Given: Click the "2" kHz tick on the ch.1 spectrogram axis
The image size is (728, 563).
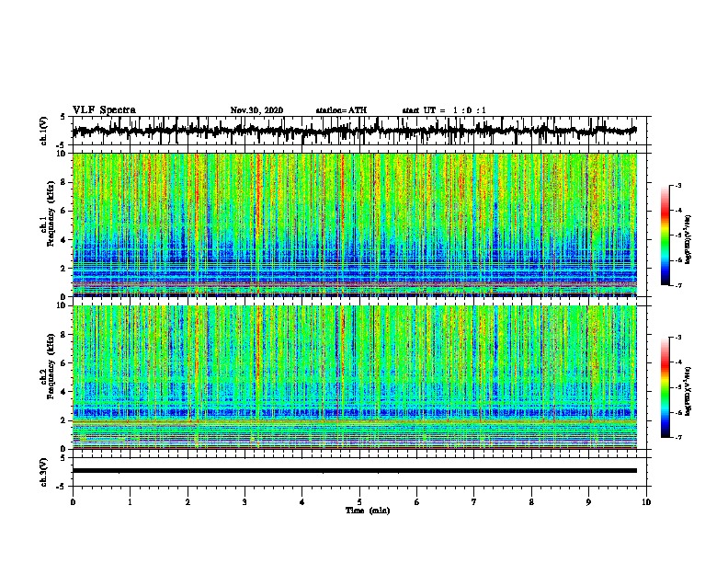Looking at the screenshot, I should [x=64, y=268].
